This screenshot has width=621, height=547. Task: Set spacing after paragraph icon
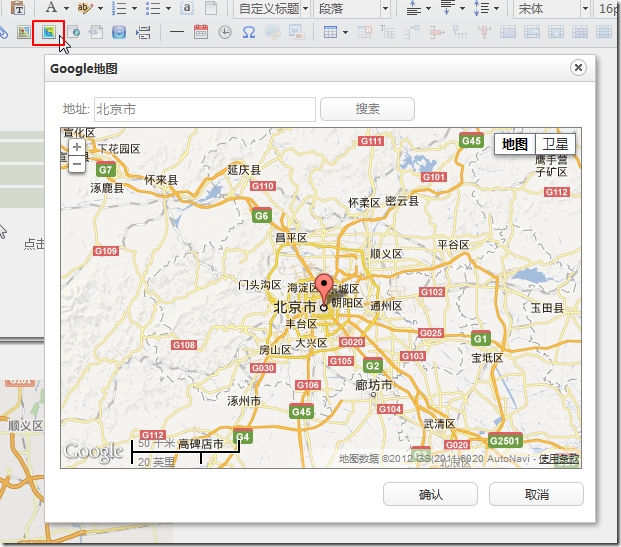448,8
